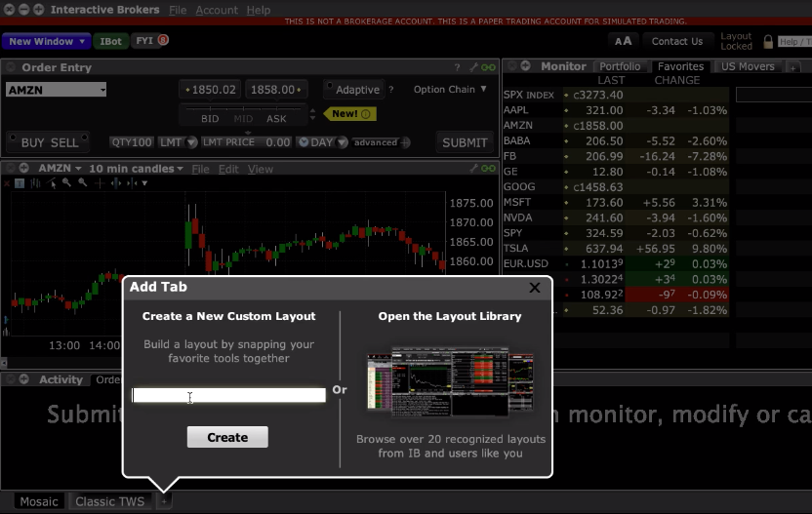Add a new Monitor tab with plus
Image resolution: width=812 pixels, height=514 pixels.
tap(792, 68)
